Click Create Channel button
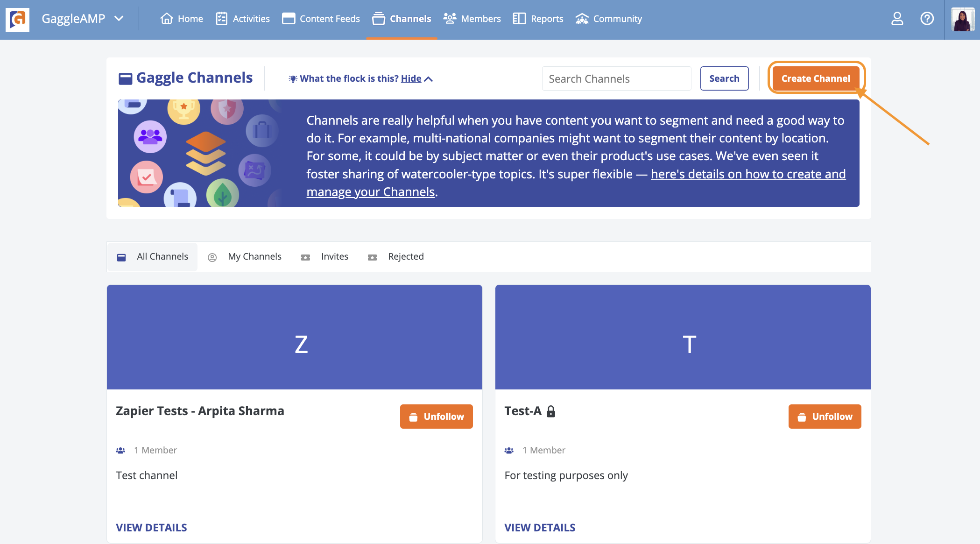The image size is (980, 544). 816,78
